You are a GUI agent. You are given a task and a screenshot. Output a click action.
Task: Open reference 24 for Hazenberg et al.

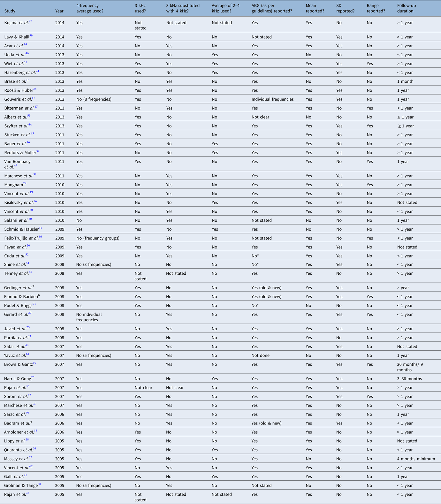point(37,72)
